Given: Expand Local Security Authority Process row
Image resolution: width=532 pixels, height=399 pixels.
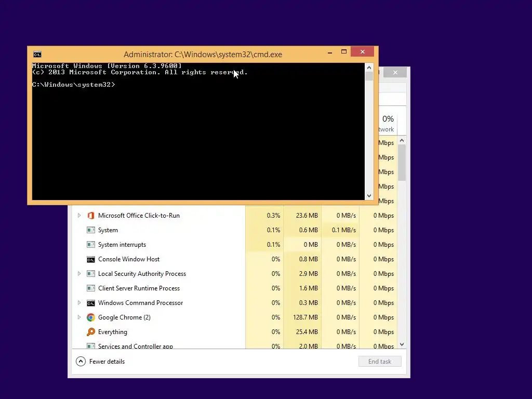Looking at the screenshot, I should click(79, 274).
